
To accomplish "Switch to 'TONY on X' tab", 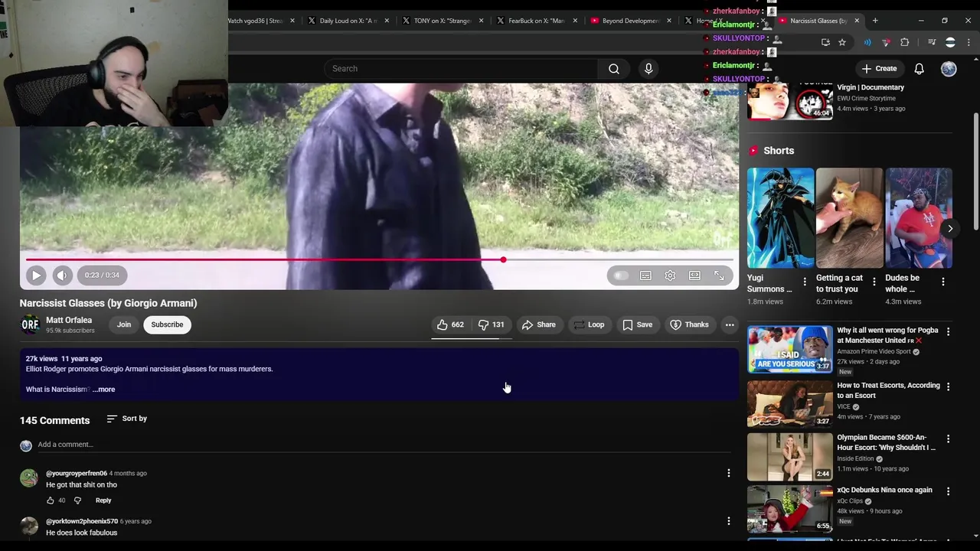I will coord(442,21).
